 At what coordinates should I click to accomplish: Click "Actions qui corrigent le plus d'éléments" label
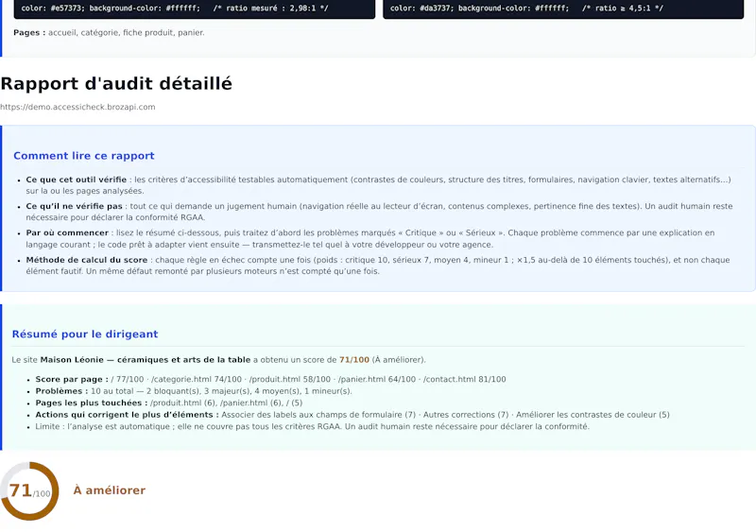click(128, 415)
